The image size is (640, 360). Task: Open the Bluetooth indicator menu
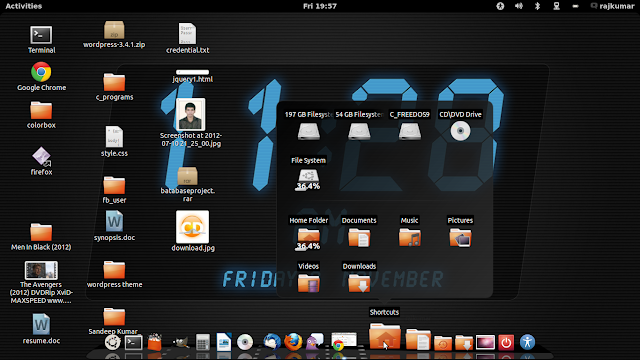(538, 6)
